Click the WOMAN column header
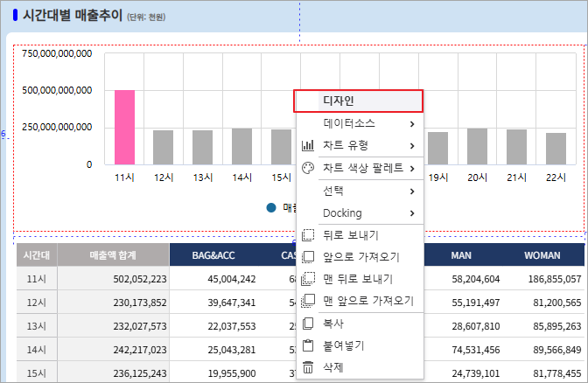 (x=542, y=255)
